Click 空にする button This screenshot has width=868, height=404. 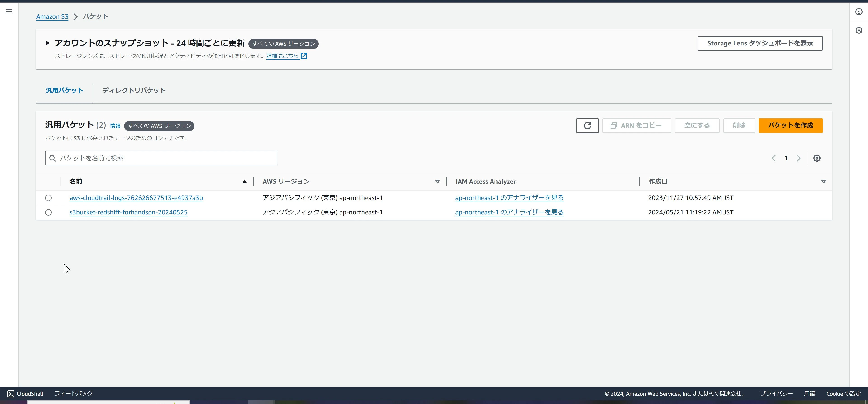(697, 126)
